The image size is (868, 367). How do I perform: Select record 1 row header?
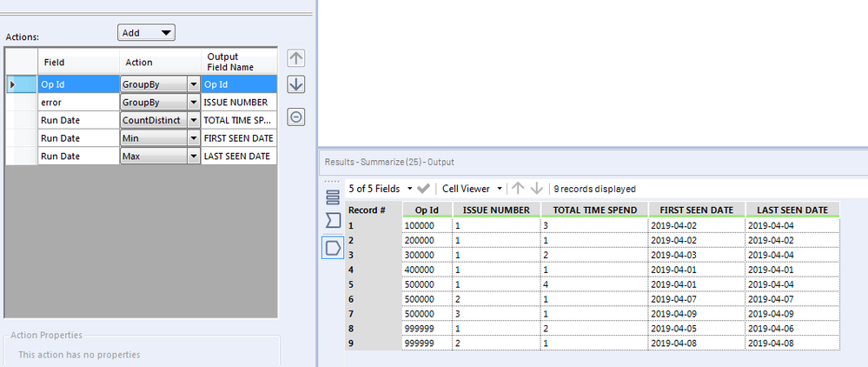[x=374, y=225]
